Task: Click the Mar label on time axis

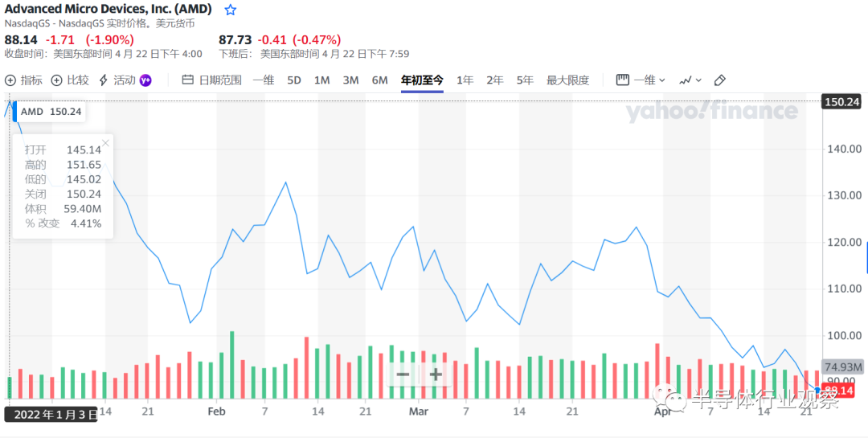Action: (x=419, y=412)
